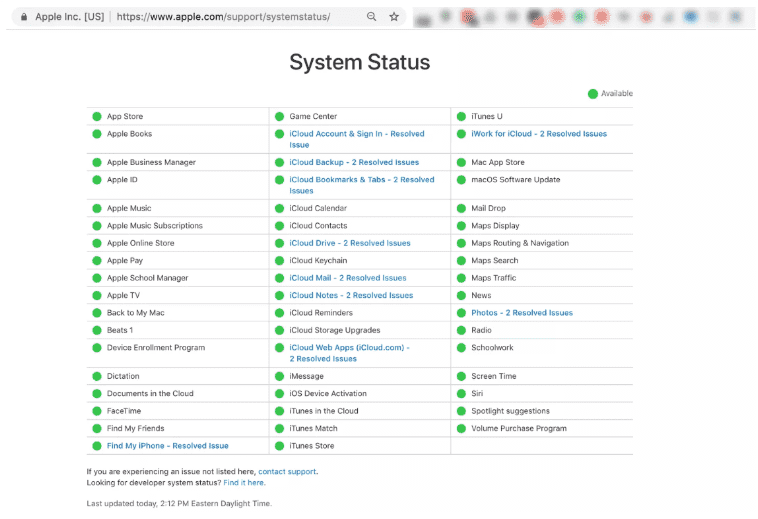Click green status dot beside App Store

tap(97, 116)
